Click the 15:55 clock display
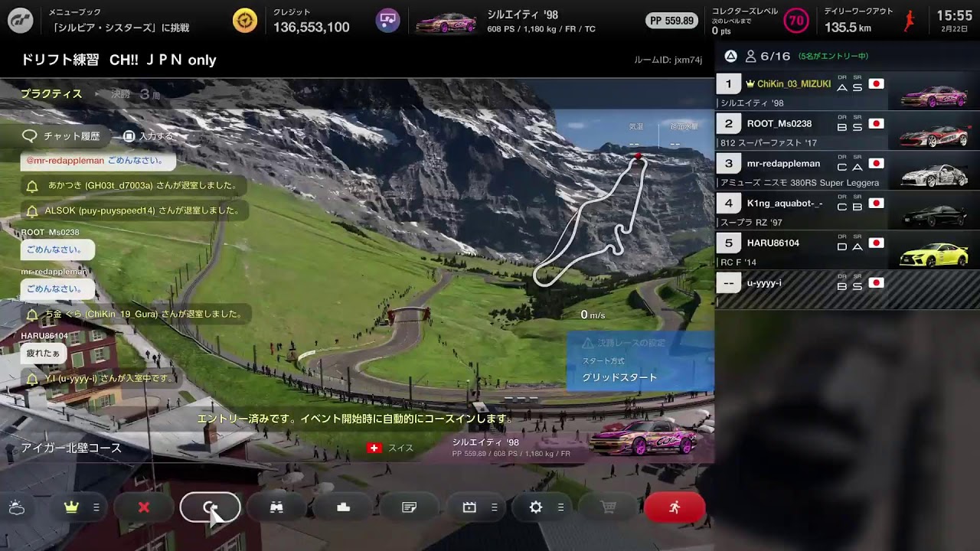The width and height of the screenshot is (980, 551). 954,16
